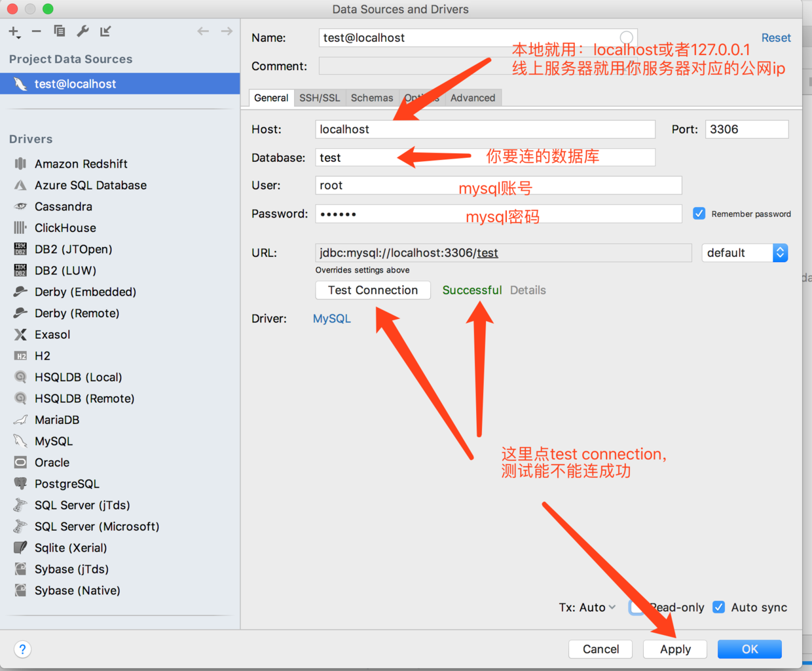Toggle the Remember password checkbox
Screen dimensions: 812x671
pos(699,214)
